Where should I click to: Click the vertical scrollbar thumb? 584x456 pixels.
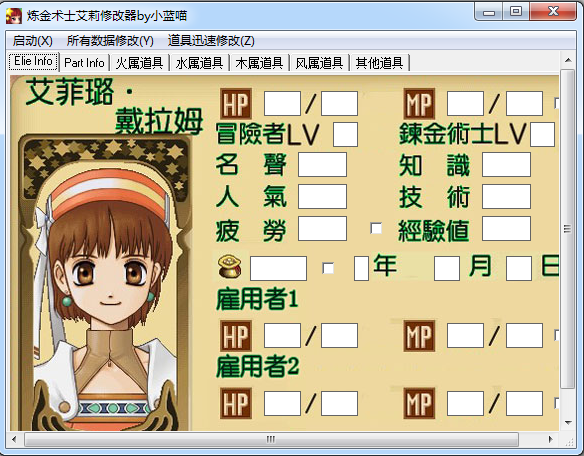pyautogui.click(x=568, y=229)
